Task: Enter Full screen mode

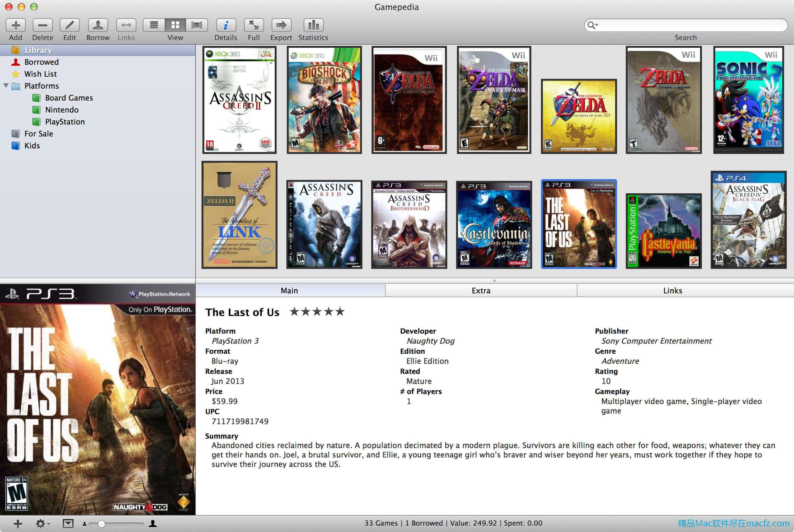Action: click(x=254, y=25)
